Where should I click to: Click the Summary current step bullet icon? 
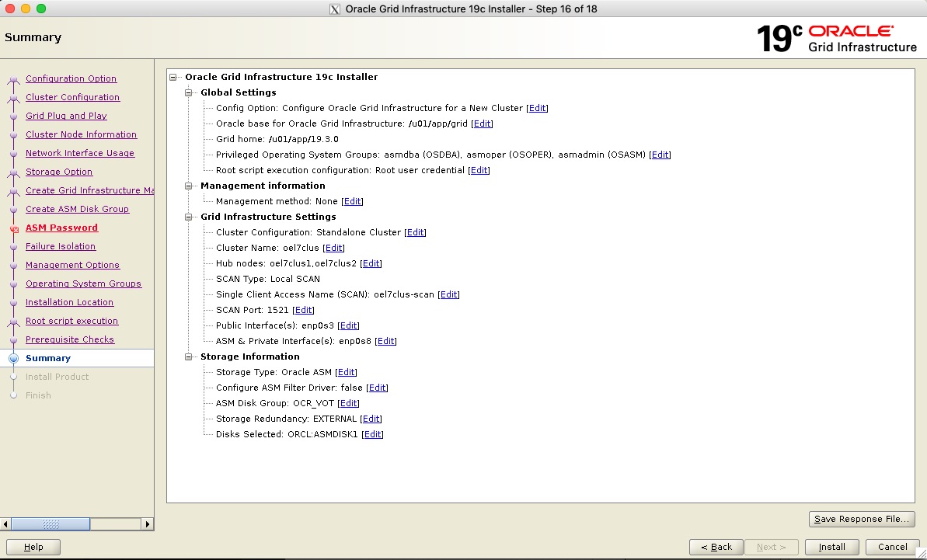pyautogui.click(x=13, y=358)
